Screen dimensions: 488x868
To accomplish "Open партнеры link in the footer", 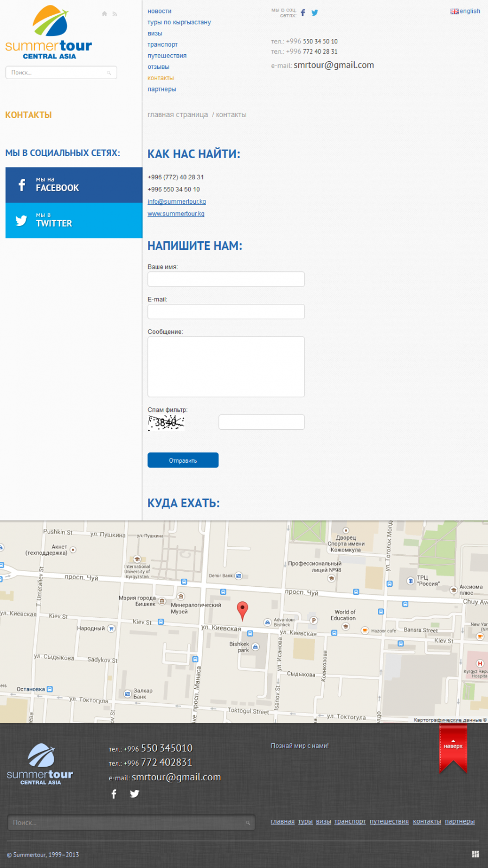I will tap(459, 821).
